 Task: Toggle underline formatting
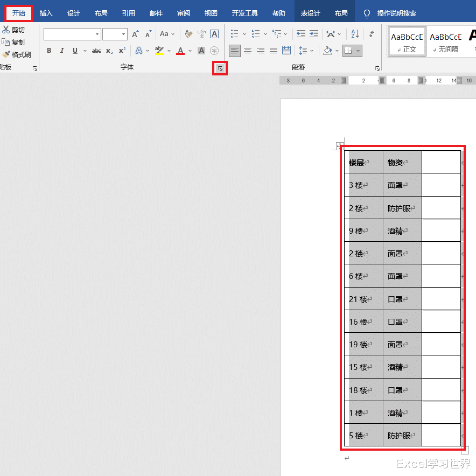tap(75, 51)
